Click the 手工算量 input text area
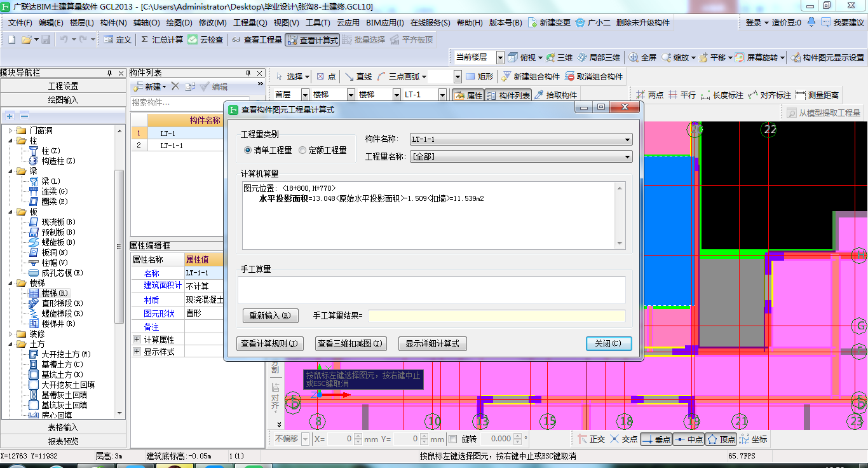 tap(431, 289)
